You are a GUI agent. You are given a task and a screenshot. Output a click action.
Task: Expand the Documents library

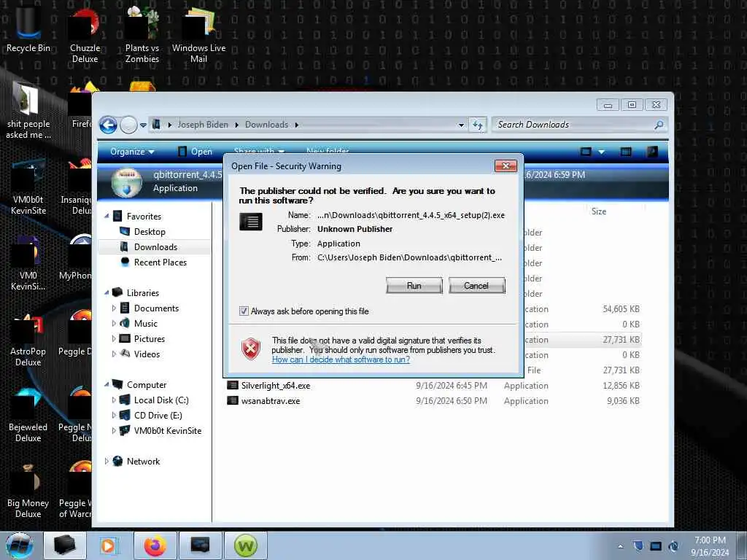click(114, 308)
